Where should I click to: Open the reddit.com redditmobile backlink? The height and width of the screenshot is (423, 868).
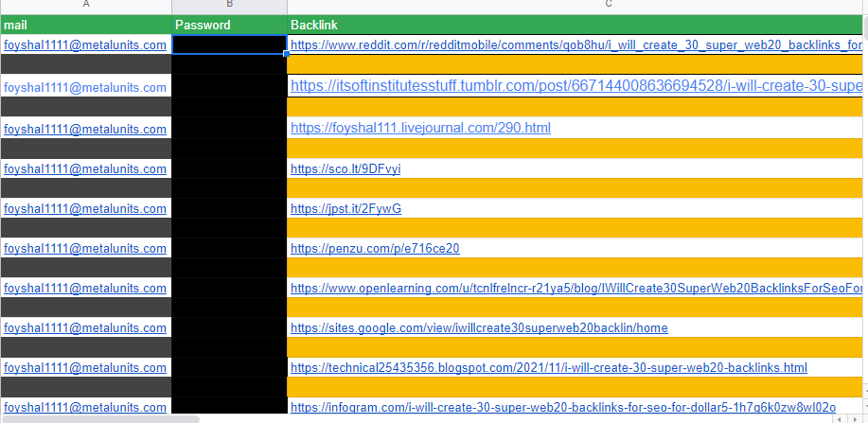coord(576,44)
